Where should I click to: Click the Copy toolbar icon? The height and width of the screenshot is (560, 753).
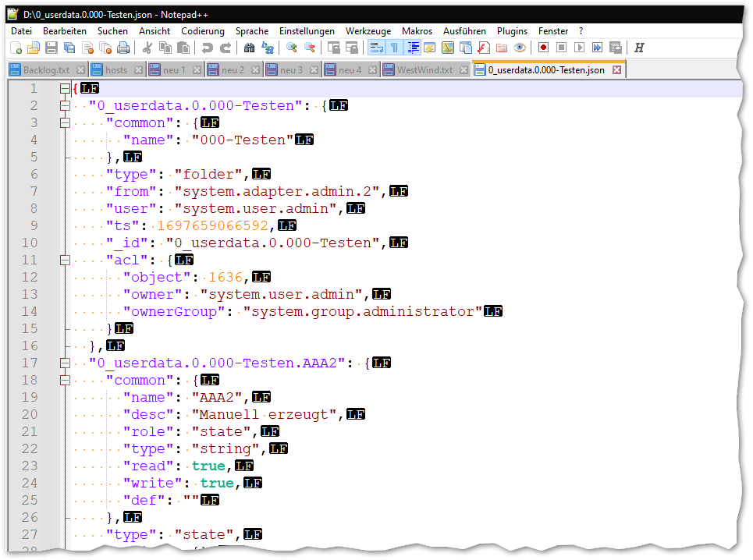(165, 48)
